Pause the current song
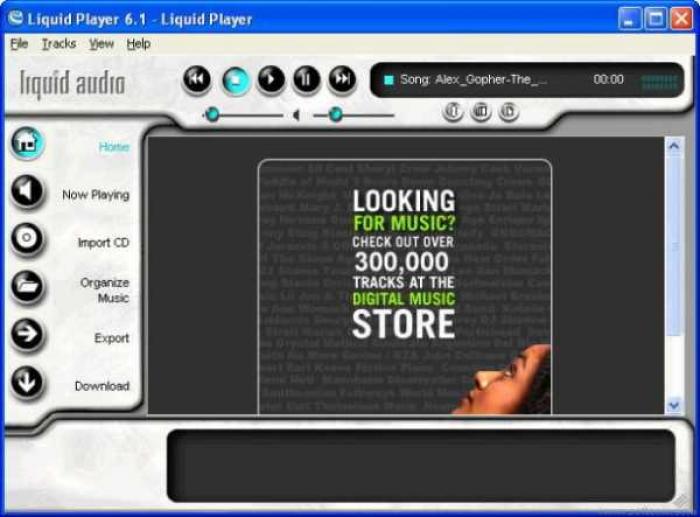The height and width of the screenshot is (517, 700). [x=306, y=80]
